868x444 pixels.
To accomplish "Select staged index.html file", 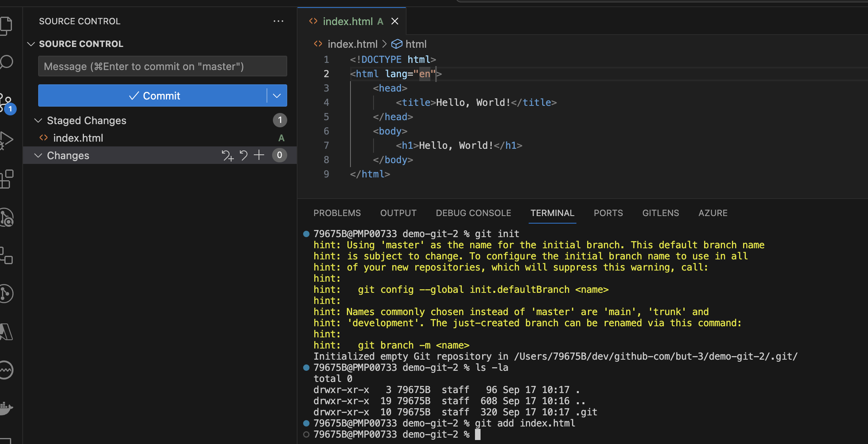I will [x=160, y=138].
